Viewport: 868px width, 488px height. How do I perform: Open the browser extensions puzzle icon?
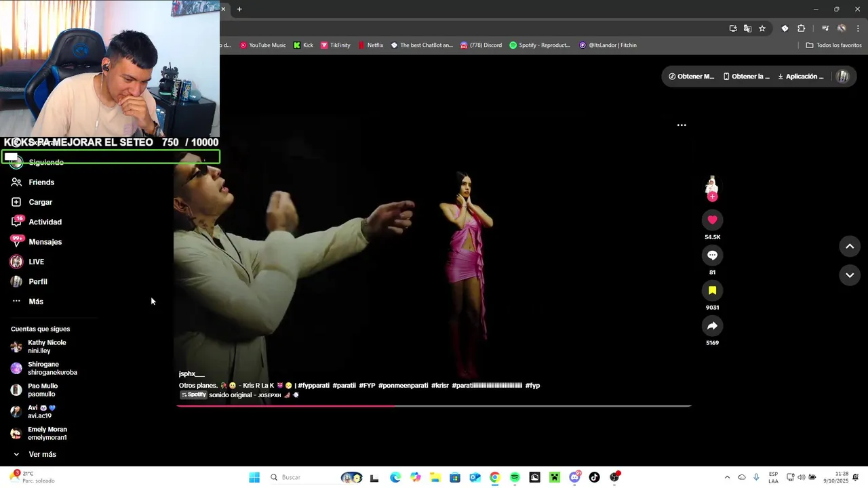[x=802, y=28]
